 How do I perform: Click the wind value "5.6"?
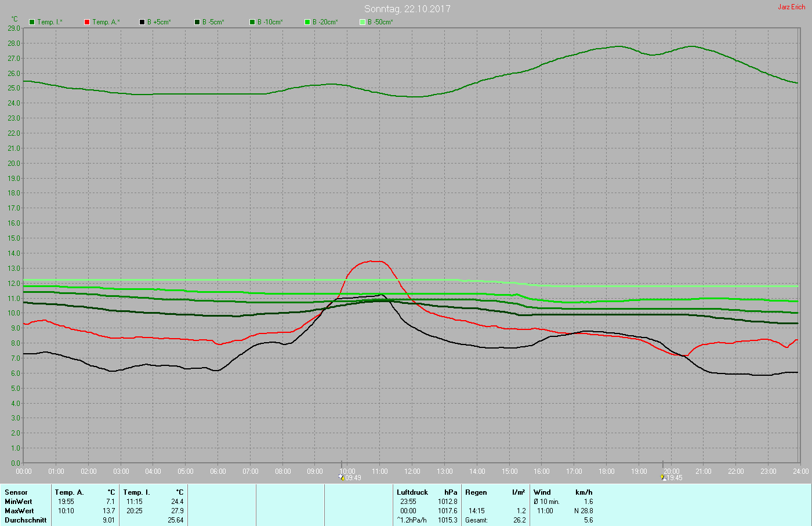[589, 520]
